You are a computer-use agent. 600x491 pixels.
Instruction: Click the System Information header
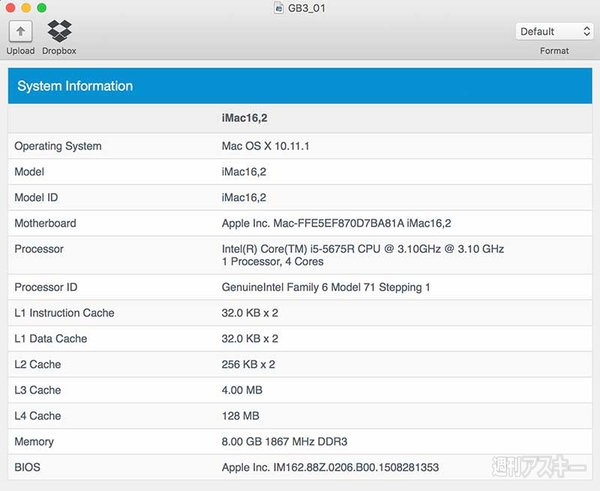(x=300, y=86)
